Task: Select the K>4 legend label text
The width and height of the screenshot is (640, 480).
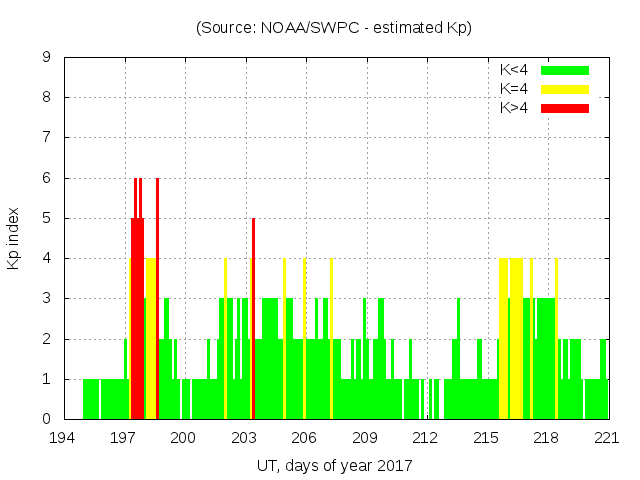Action: 515,108
